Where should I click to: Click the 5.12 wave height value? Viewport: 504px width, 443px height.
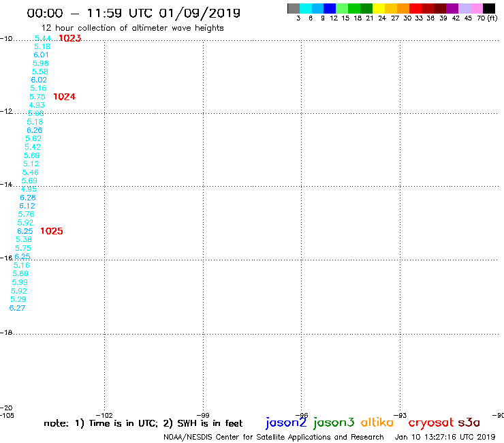(31, 164)
